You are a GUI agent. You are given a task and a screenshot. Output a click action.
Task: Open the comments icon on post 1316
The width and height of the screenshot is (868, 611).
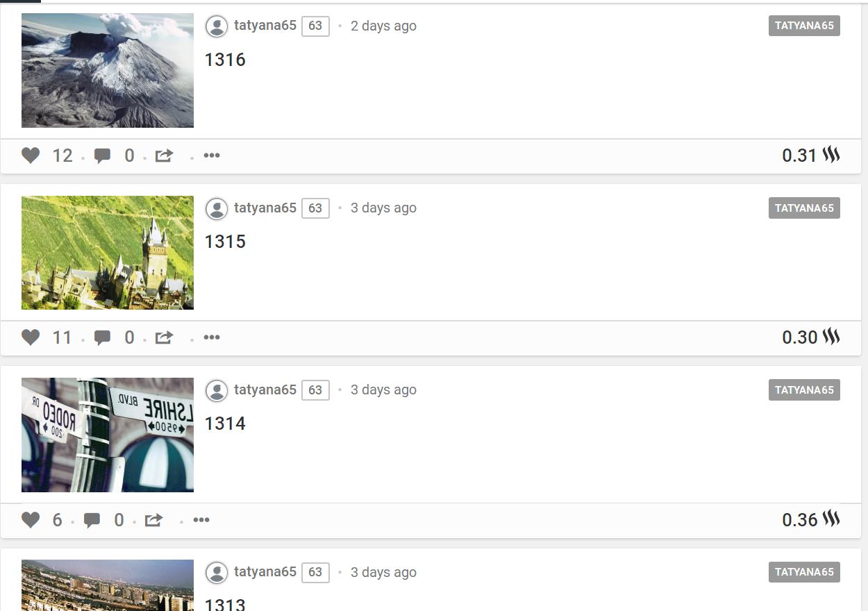[x=102, y=156]
